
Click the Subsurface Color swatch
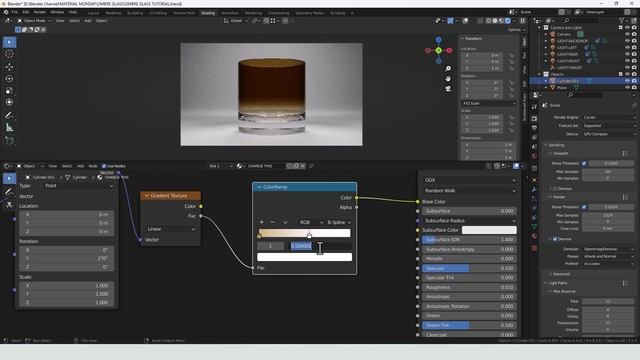(489, 230)
